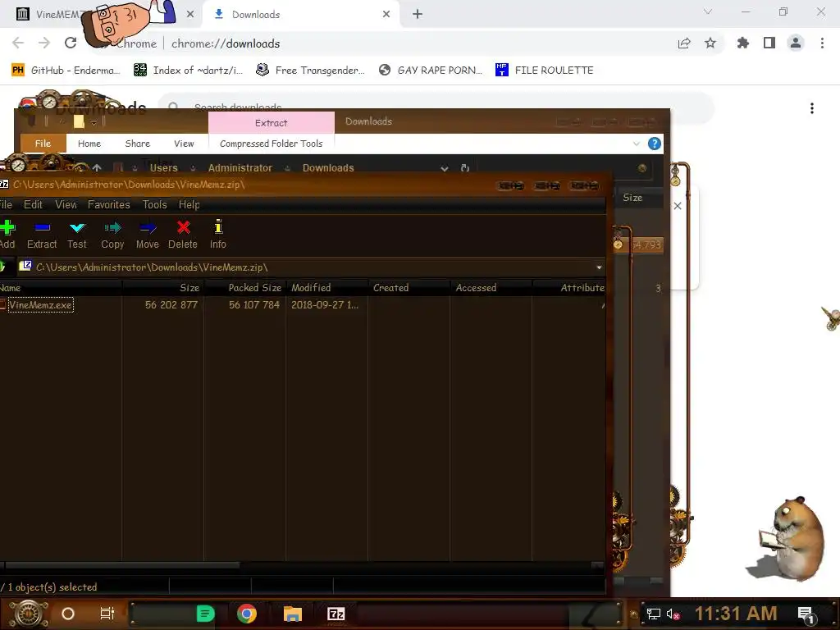Click the Cortana circle on the taskbar
Viewport: 840px width, 630px height.
68,614
